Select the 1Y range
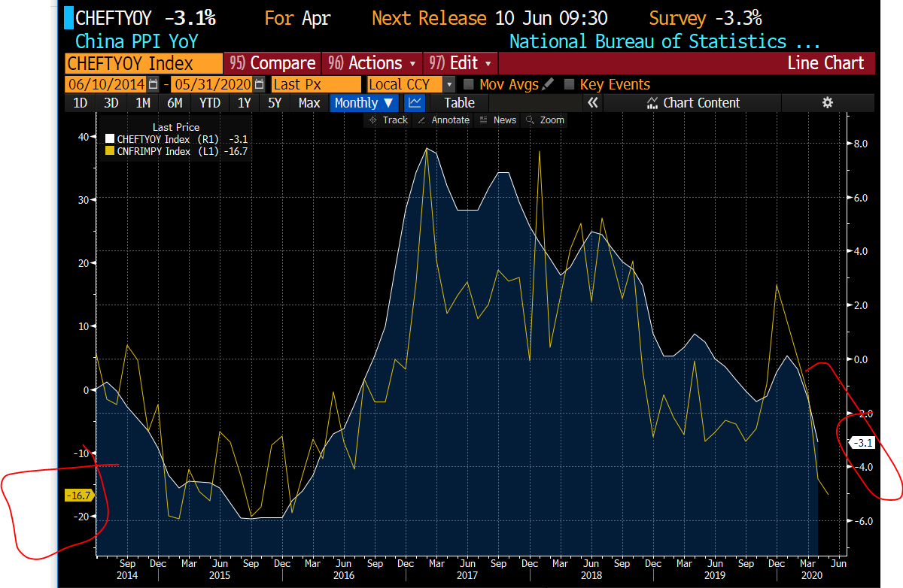This screenshot has width=903, height=588. click(x=244, y=103)
